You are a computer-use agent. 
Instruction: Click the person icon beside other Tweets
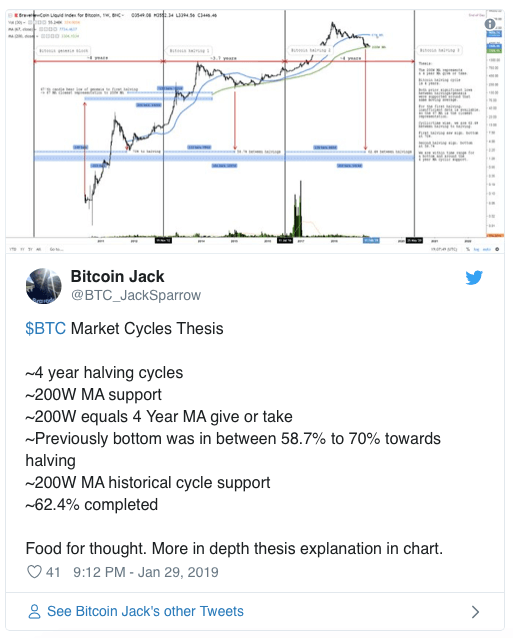[34, 611]
